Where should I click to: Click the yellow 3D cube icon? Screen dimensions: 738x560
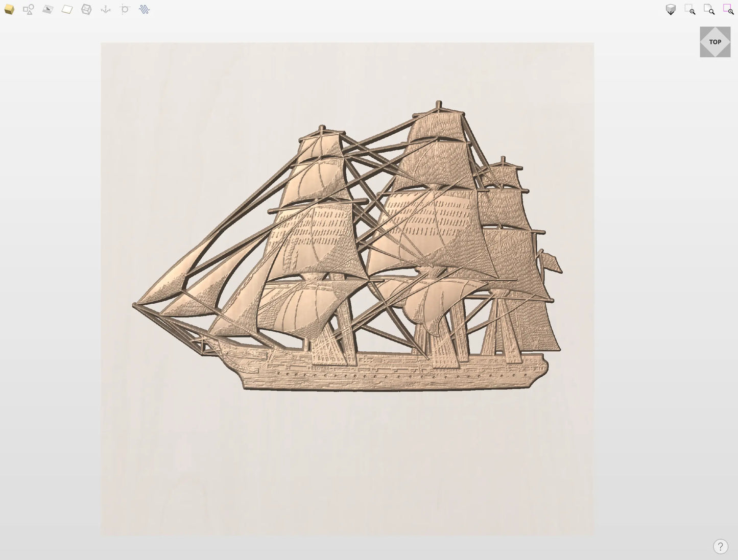pyautogui.click(x=9, y=10)
